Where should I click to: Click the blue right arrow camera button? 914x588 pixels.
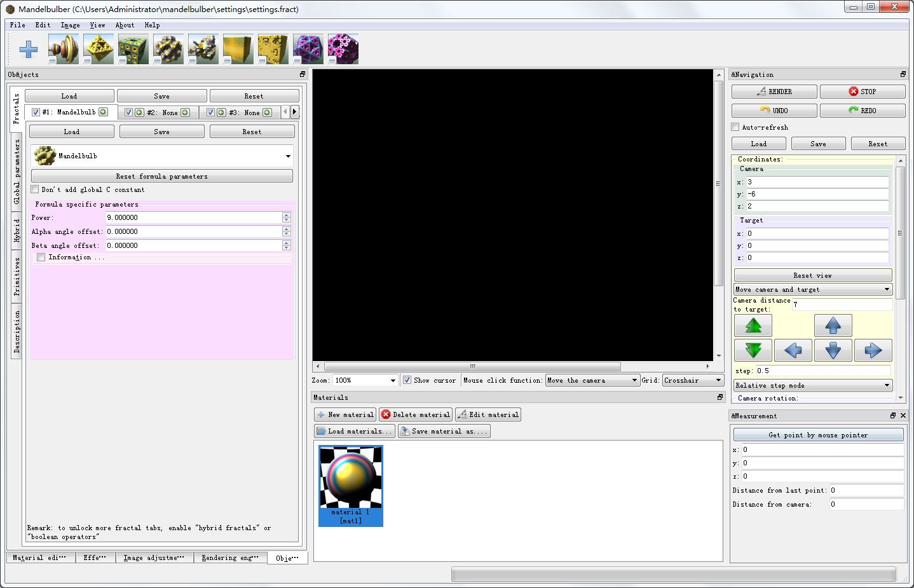pos(873,350)
